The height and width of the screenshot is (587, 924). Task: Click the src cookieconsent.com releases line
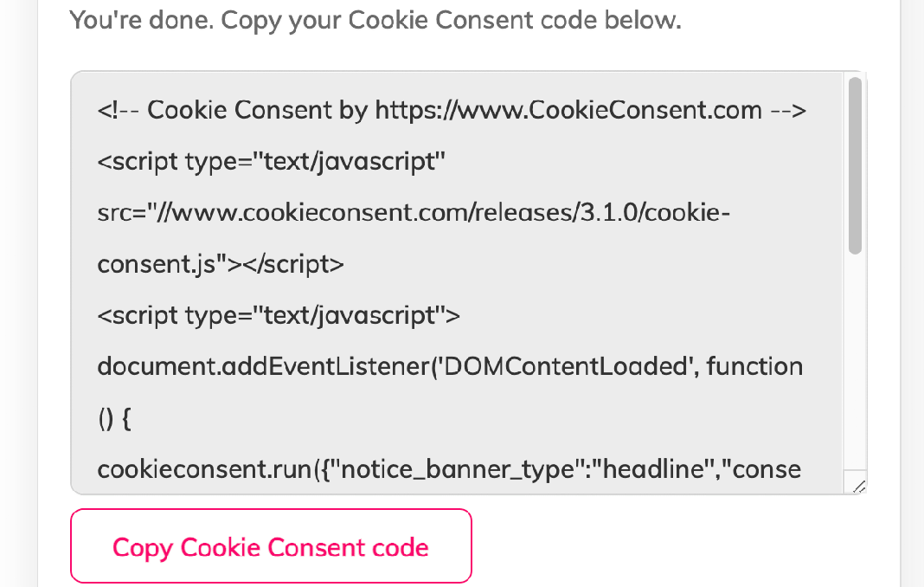click(414, 213)
